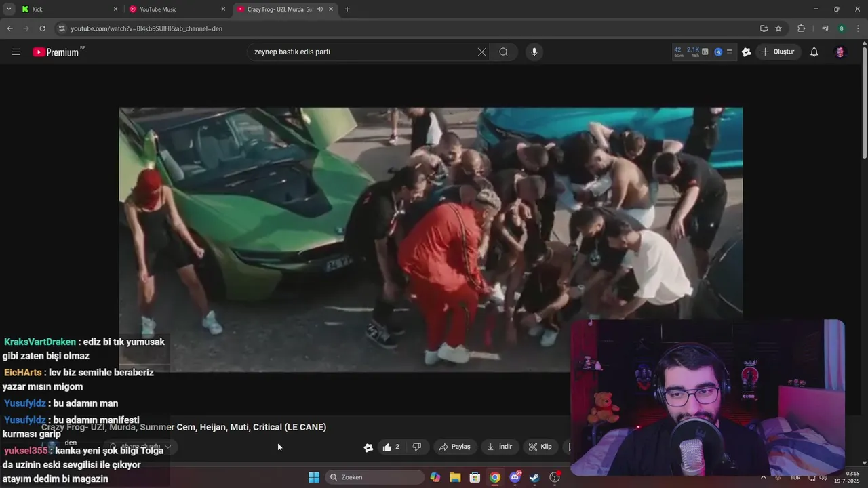868x488 pixels.
Task: Click chat username yuksel355
Action: click(26, 450)
